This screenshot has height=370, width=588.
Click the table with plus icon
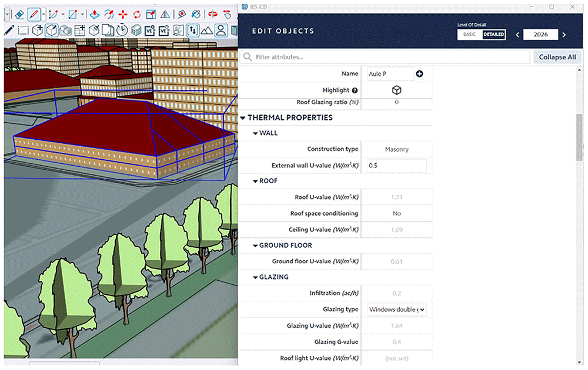79,31
